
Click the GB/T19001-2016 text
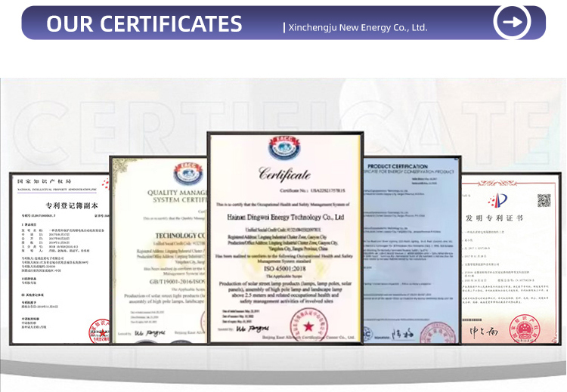click(x=178, y=282)
